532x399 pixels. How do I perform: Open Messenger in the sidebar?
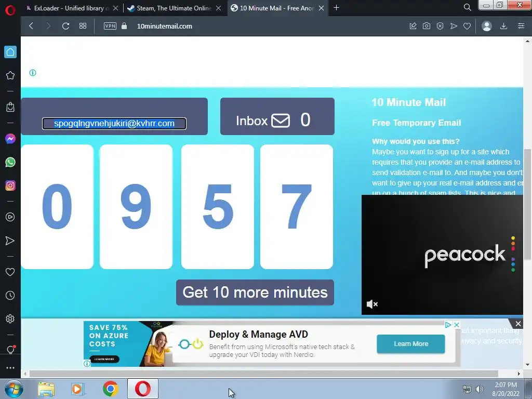tap(10, 139)
